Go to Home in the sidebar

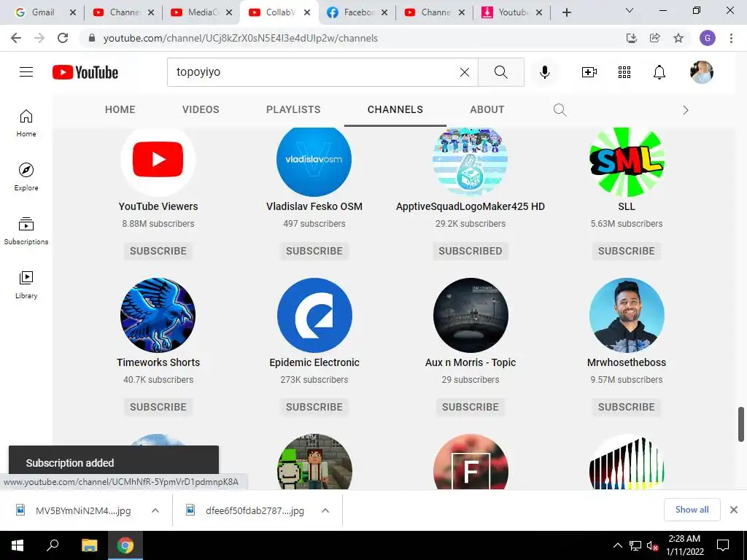[26, 123]
